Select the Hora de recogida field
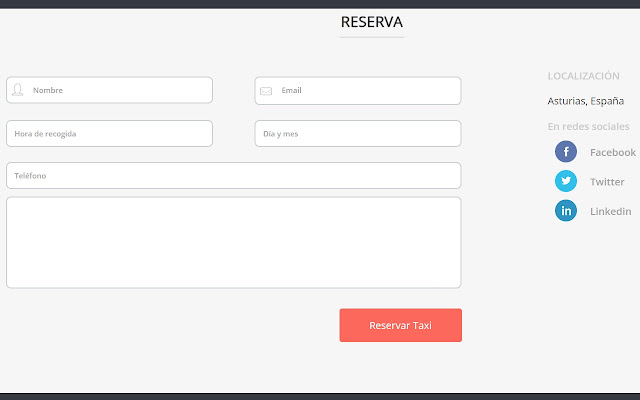 coord(109,133)
